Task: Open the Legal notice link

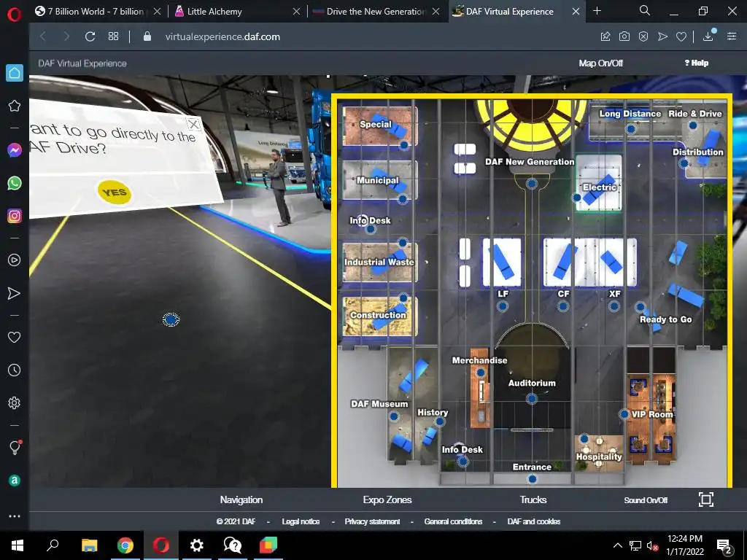Action: 301,521
